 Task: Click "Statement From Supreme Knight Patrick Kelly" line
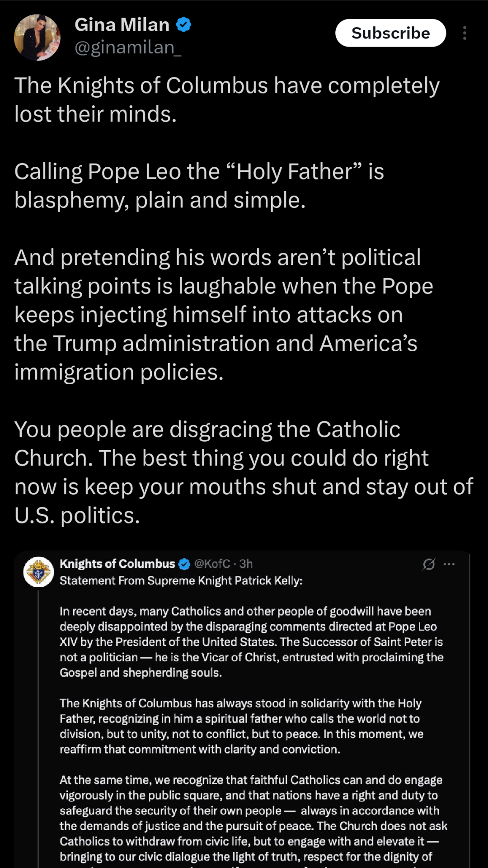pyautogui.click(x=181, y=580)
